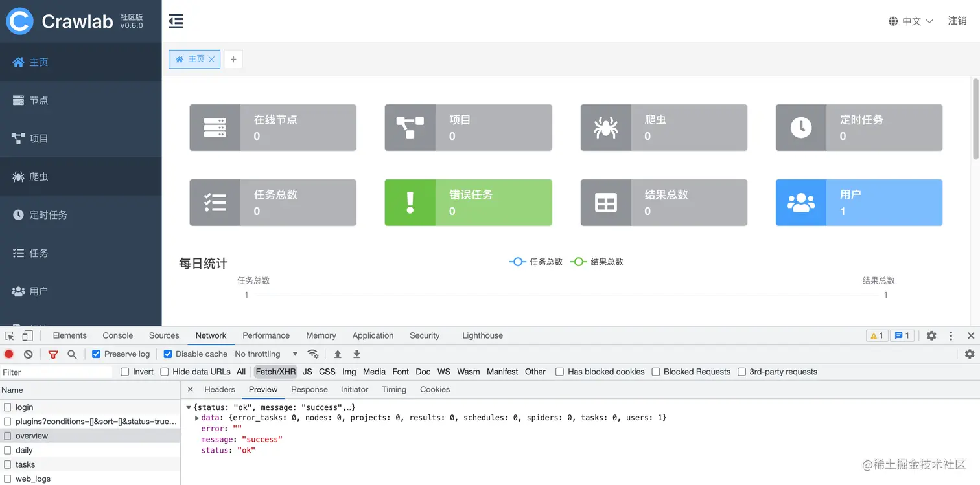Select 爬虫 spiders in the sidebar
Viewport: 980px width, 485px height.
coord(80,177)
